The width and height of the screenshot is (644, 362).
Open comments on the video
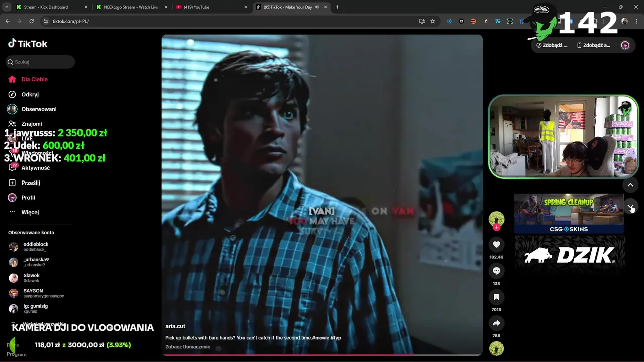(x=496, y=270)
